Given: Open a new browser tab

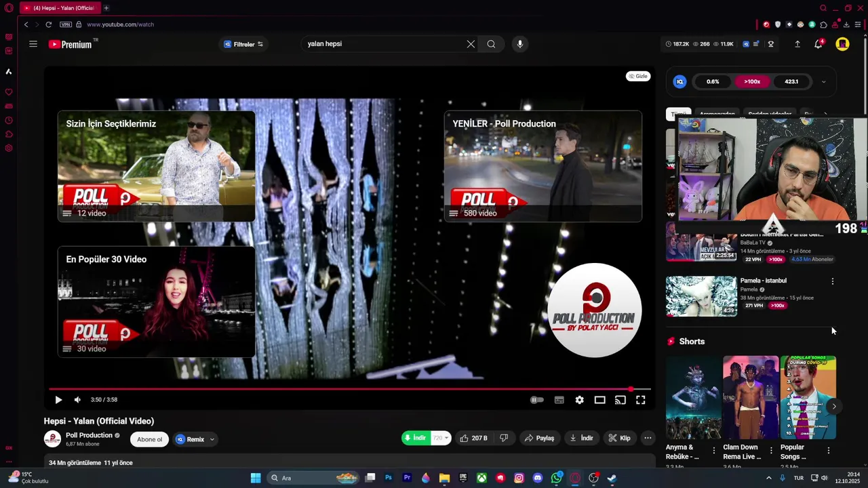Looking at the screenshot, I should (x=106, y=8).
